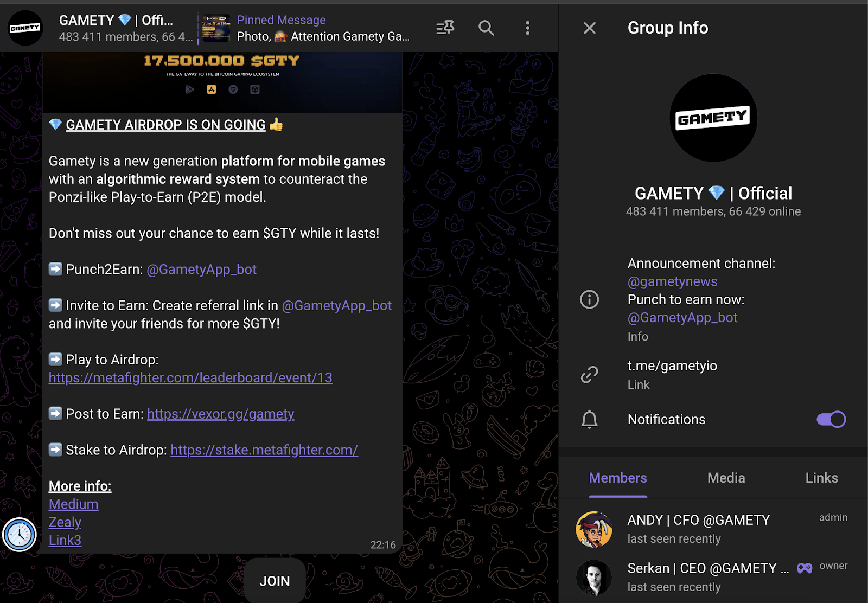Click Serkan's profile photo avatar
This screenshot has height=603, width=868.
[594, 578]
